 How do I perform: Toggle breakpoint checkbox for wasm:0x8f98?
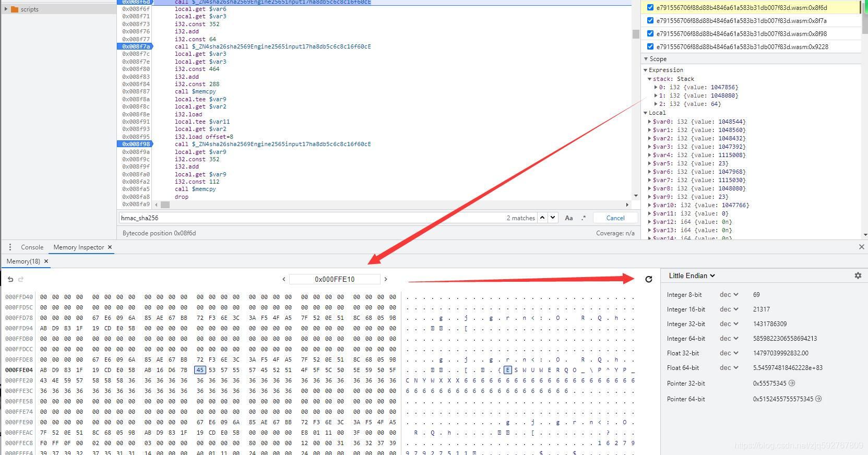650,33
